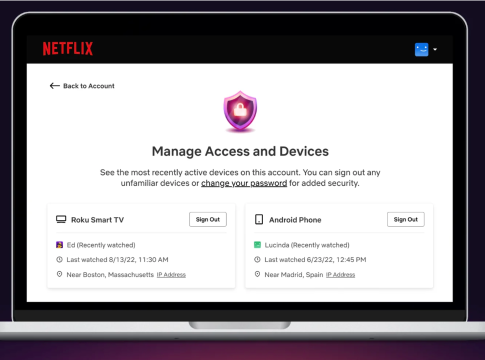Open the blue profile avatar
485x360 pixels.
(421, 50)
